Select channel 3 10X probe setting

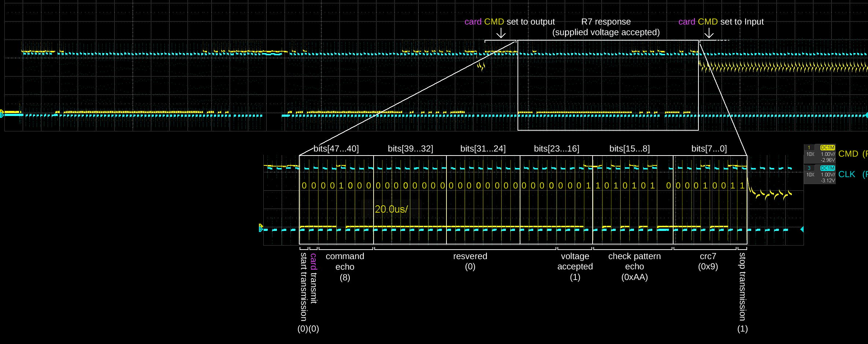pos(810,175)
